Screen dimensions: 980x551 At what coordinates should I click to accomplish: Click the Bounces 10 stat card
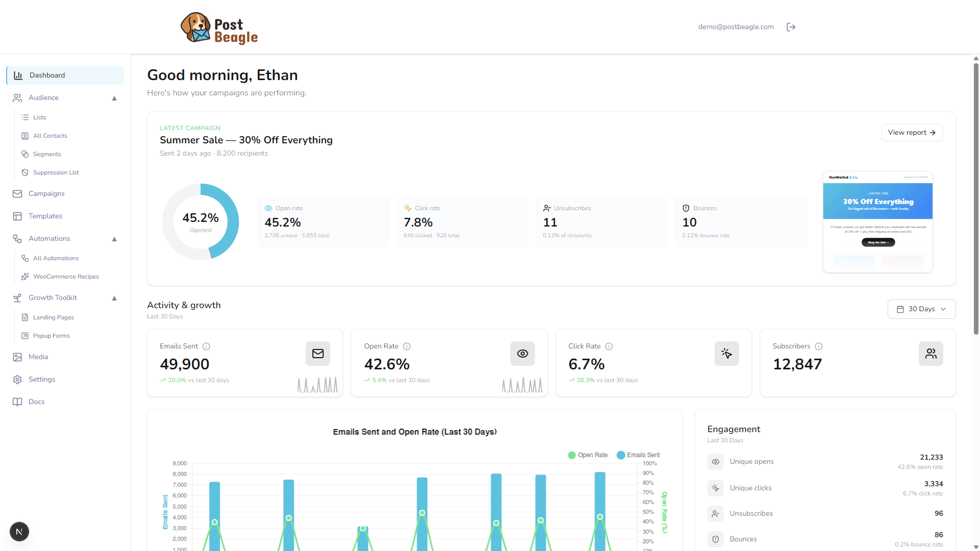[741, 222]
